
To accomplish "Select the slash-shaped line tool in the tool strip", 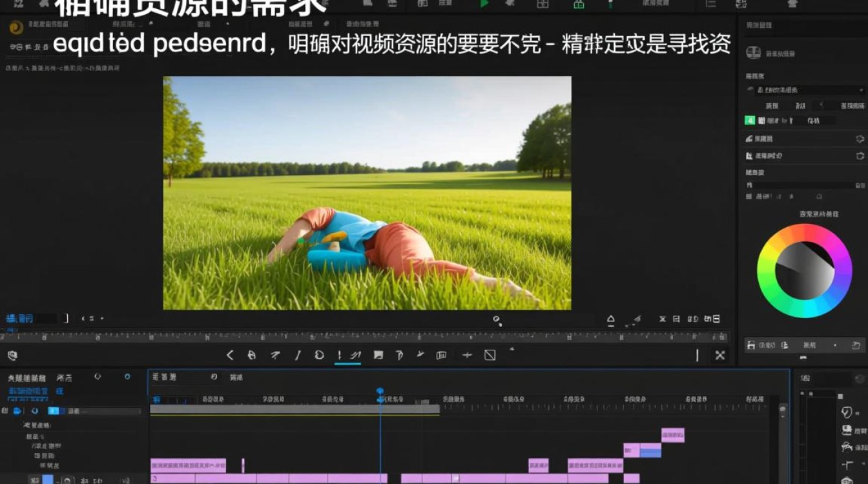I will pos(298,355).
